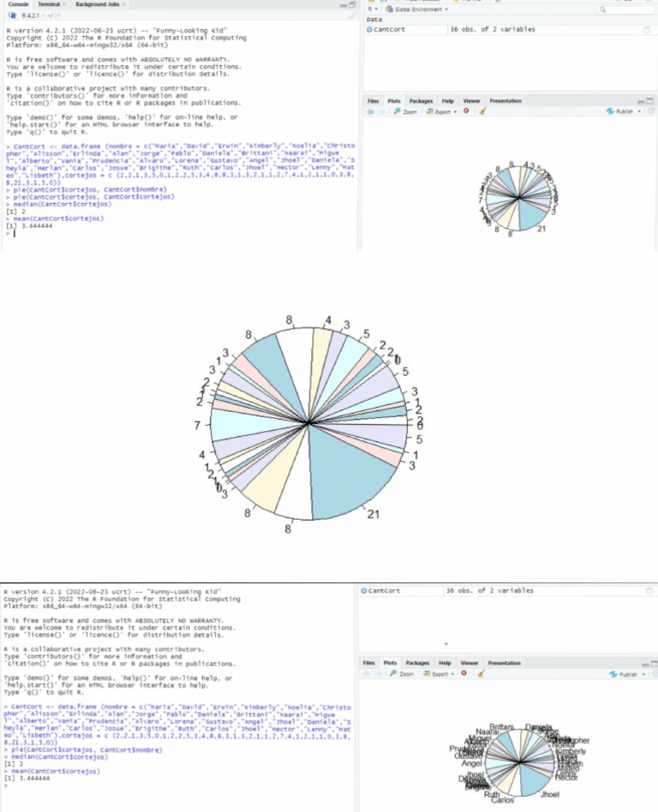Open Packages tab in upper screenshot
This screenshot has width=658, height=812.
tap(421, 101)
